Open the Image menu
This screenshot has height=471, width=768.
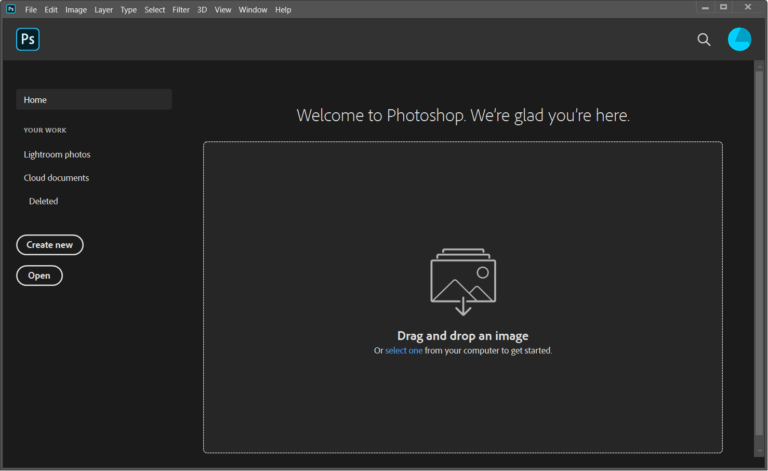(76, 10)
